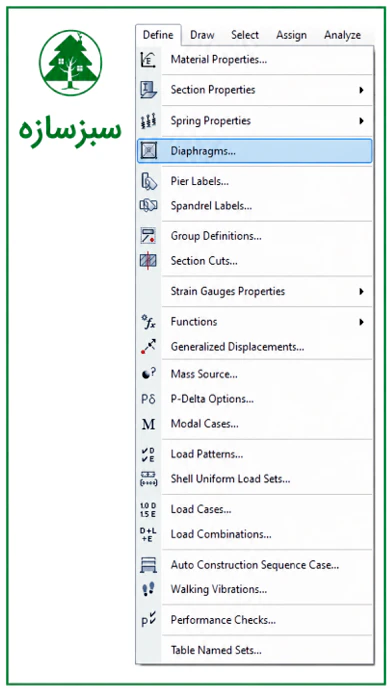Click the P-Delta Options icon
This screenshot has width=390, height=693.
pos(148,399)
